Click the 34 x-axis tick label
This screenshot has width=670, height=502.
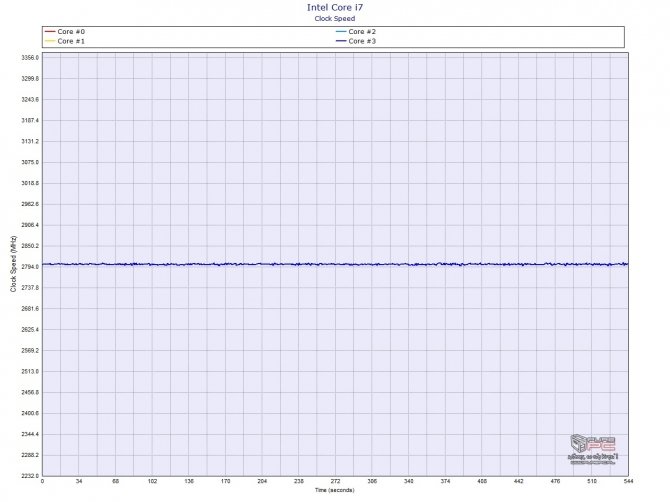[79, 481]
